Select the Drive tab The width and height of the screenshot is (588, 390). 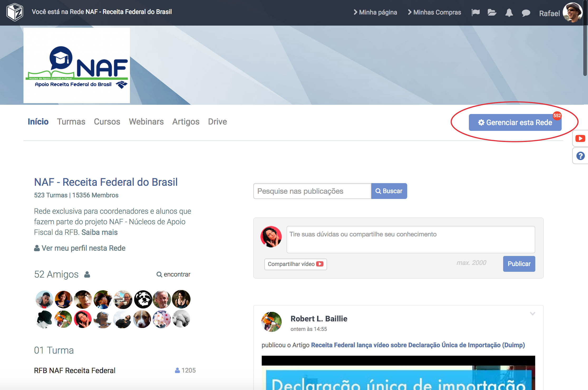[x=217, y=122]
